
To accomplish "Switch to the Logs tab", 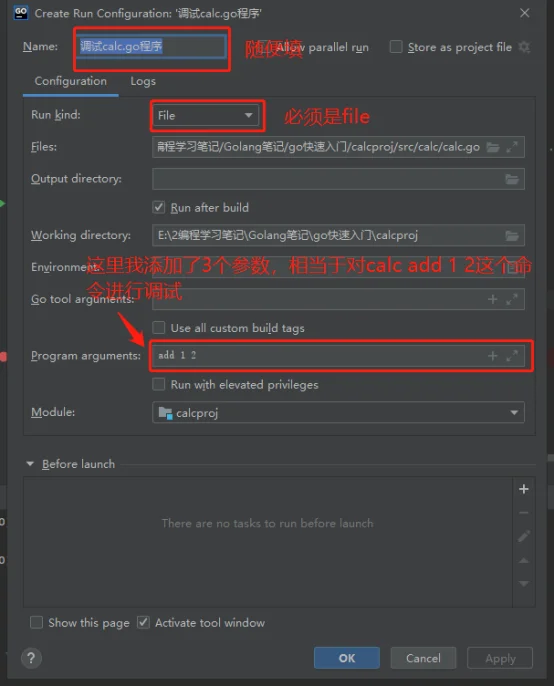I will pos(143,81).
